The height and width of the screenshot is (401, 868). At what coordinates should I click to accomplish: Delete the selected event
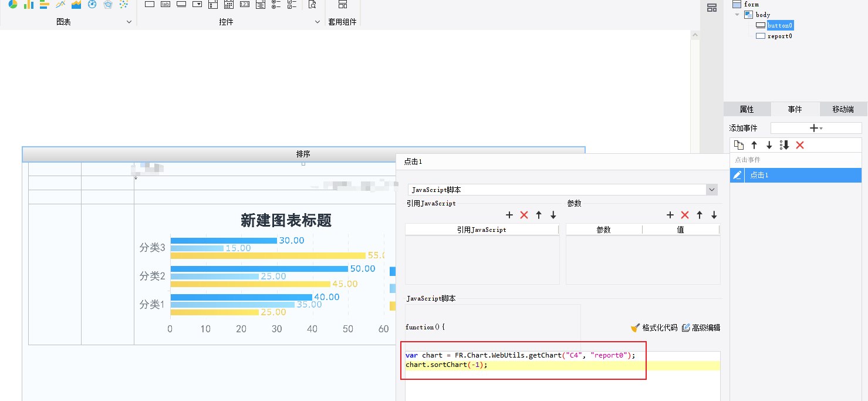pos(799,145)
